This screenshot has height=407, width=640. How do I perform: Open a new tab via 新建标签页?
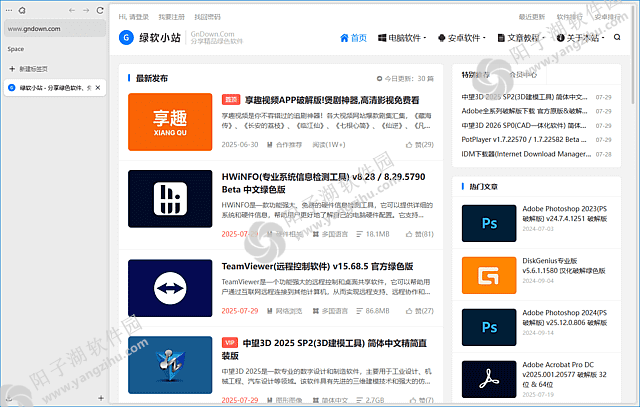tap(29, 69)
